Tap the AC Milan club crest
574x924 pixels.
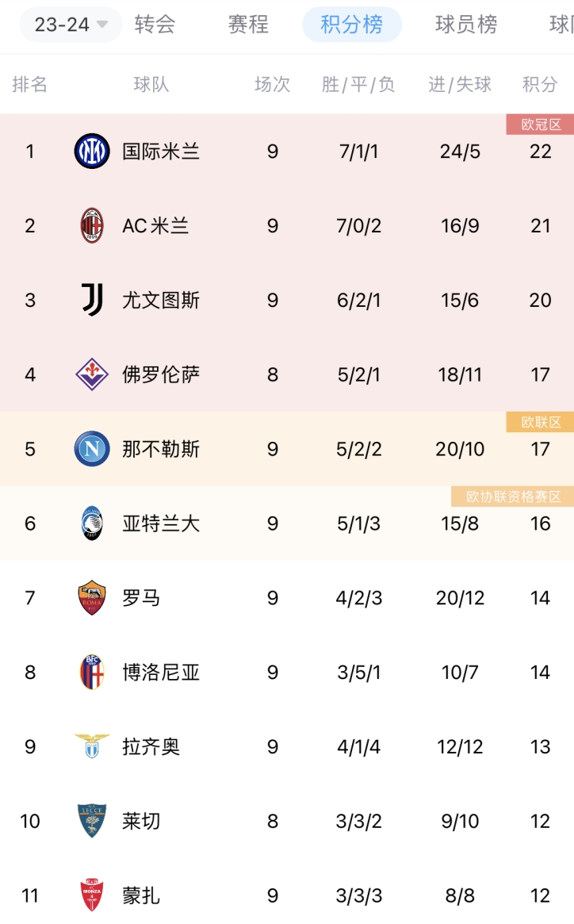click(x=92, y=226)
